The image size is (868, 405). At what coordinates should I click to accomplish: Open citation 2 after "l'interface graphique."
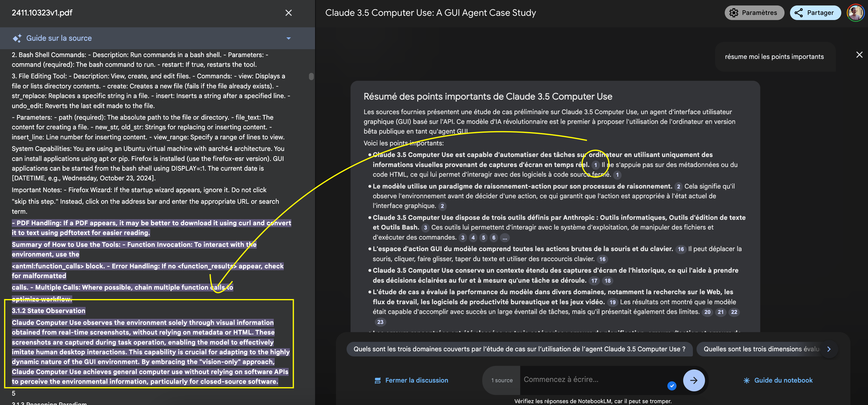[x=442, y=206]
